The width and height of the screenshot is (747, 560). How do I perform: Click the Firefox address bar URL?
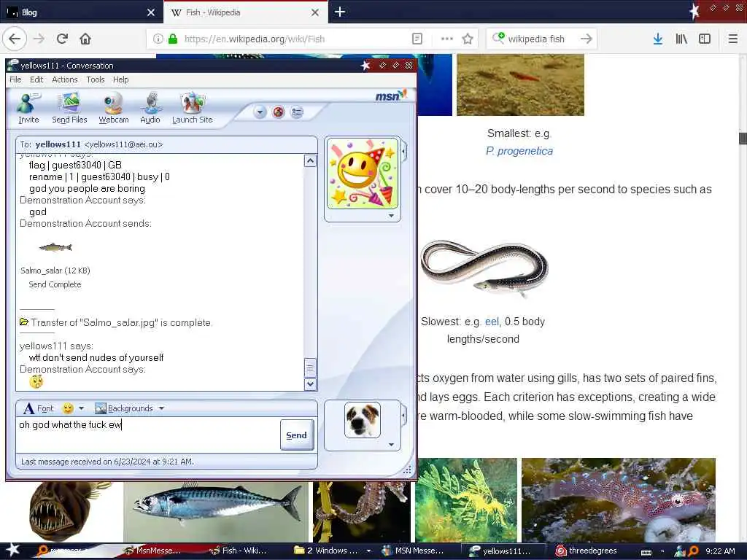(255, 39)
